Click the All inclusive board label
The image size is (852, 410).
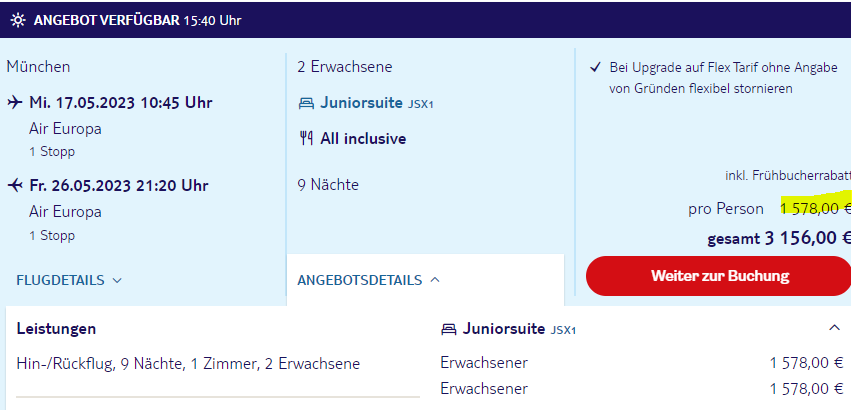pos(363,139)
